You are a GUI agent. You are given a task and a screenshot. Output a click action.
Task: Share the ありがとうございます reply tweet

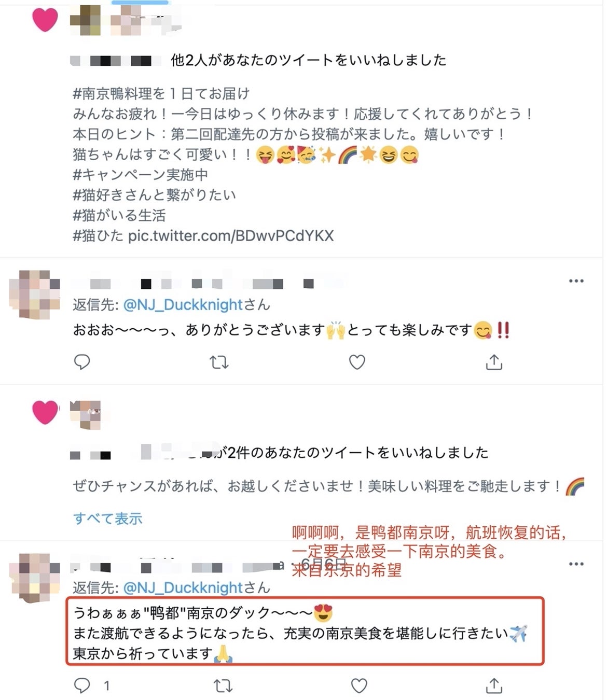494,362
